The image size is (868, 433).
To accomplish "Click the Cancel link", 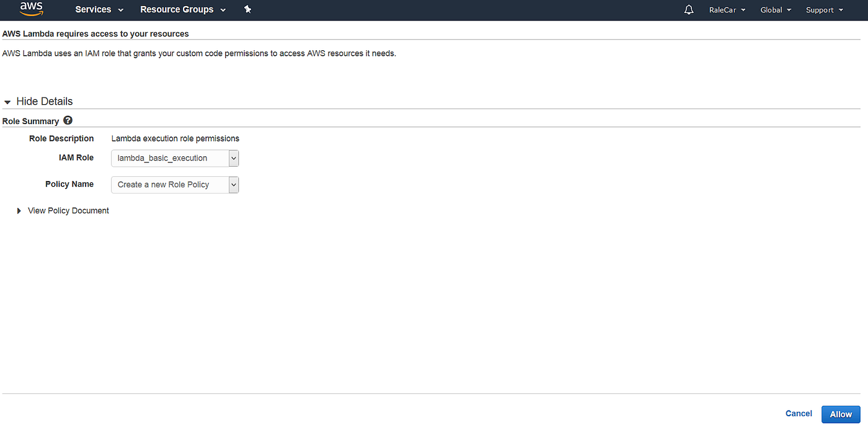I will click(799, 414).
